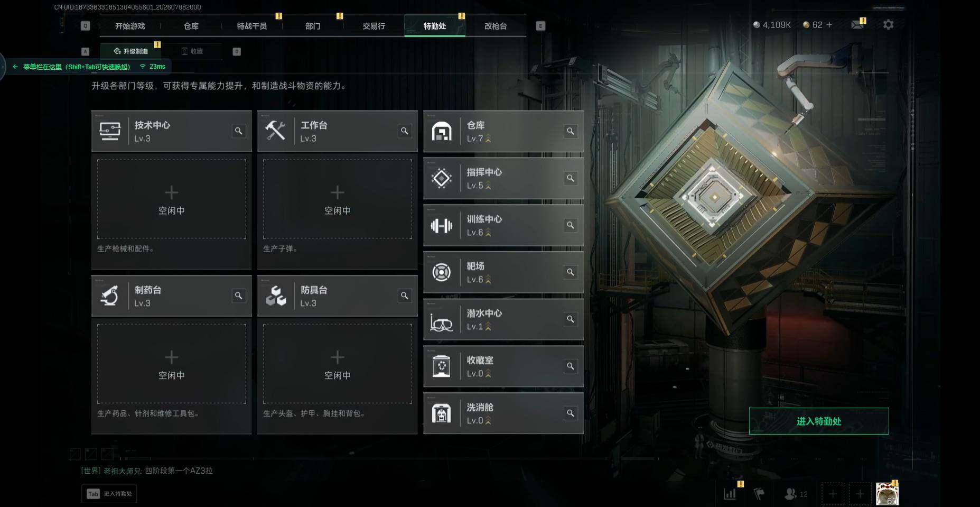980x507 pixels.
Task: Select the 训练中心 dumbbell icon
Action: pos(442,226)
